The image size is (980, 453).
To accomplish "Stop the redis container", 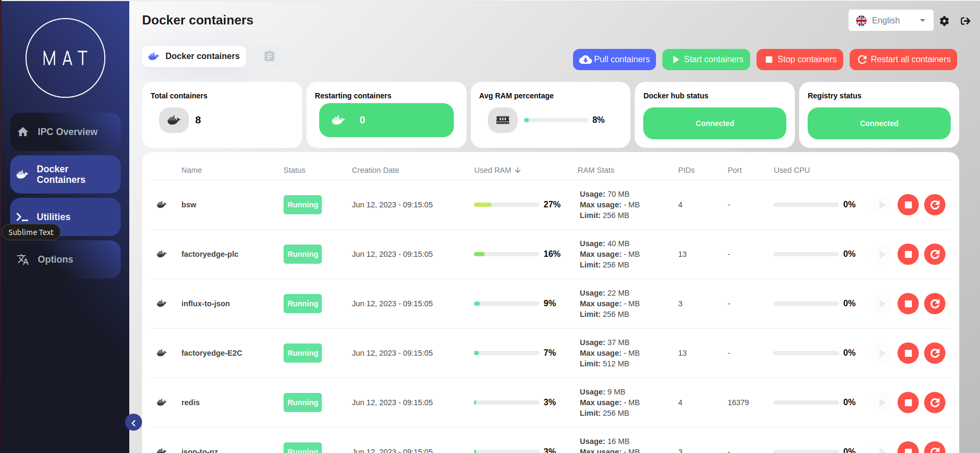I will coord(908,402).
